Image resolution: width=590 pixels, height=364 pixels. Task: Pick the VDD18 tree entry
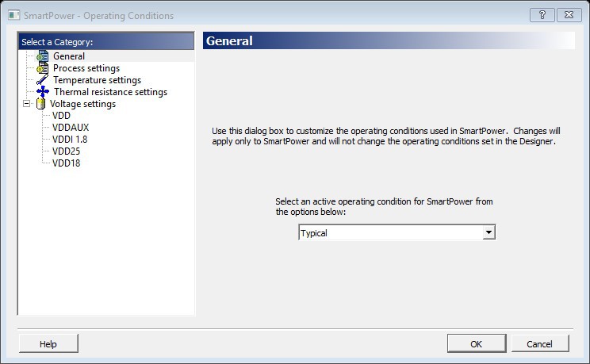(66, 163)
